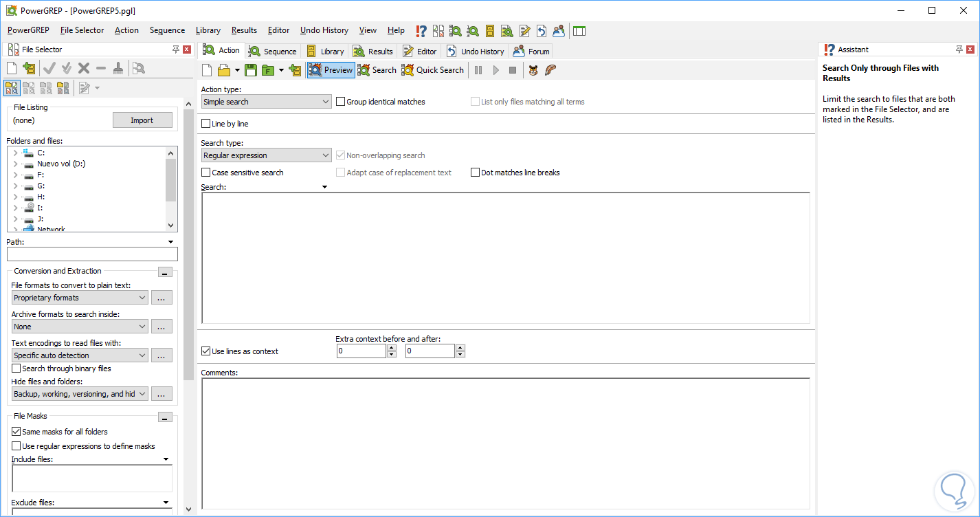Viewport: 980px width, 517px height.
Task: Click the green favorites folder icon
Action: click(x=268, y=70)
